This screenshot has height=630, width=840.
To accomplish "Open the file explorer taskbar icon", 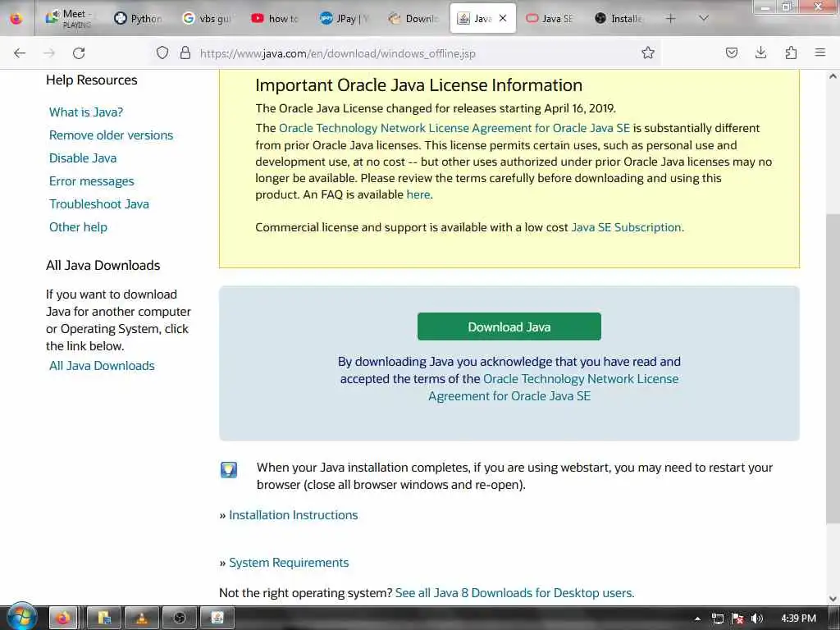I will tap(104, 619).
